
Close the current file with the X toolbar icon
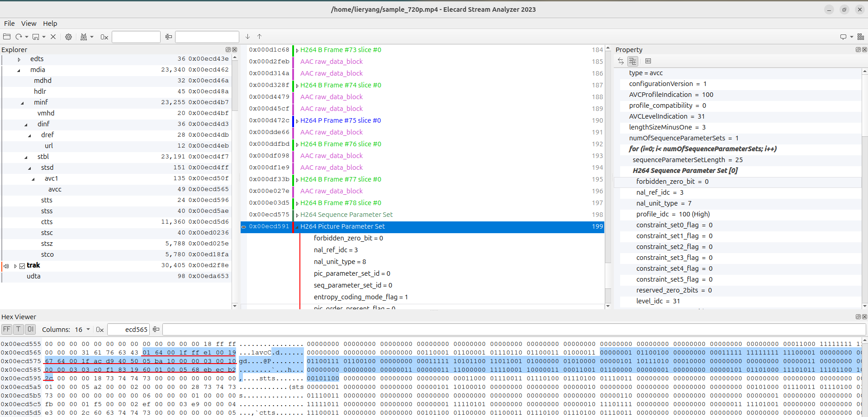pyautogui.click(x=53, y=37)
